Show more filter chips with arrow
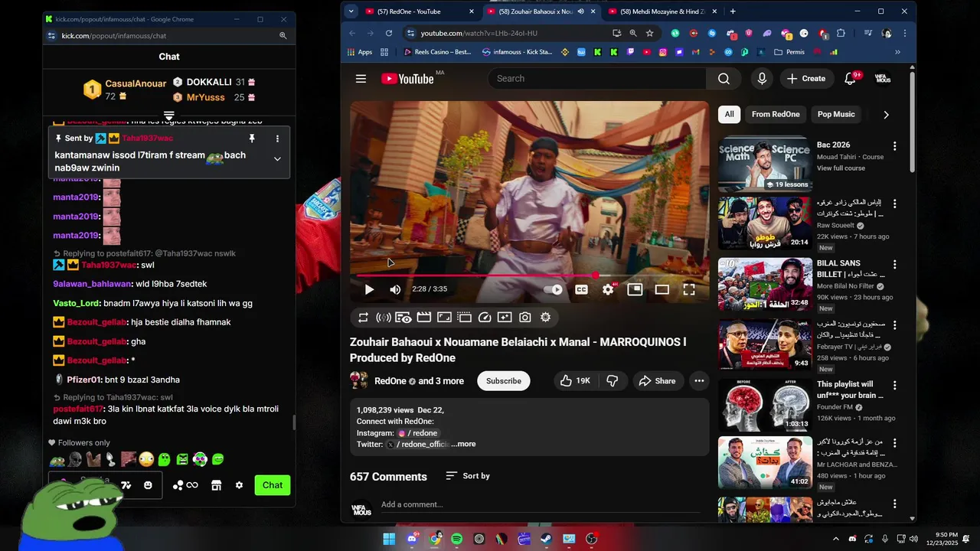Screen dimensions: 980x551 (x=886, y=115)
